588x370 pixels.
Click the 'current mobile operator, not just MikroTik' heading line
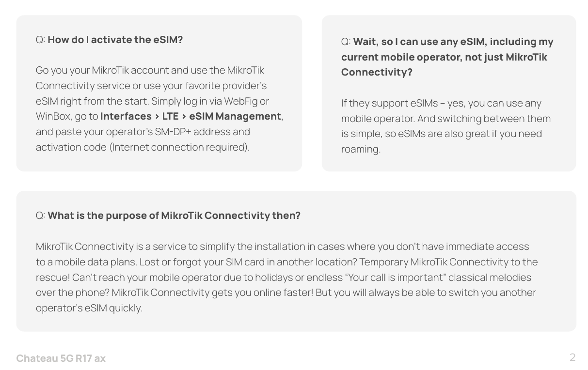444,57
